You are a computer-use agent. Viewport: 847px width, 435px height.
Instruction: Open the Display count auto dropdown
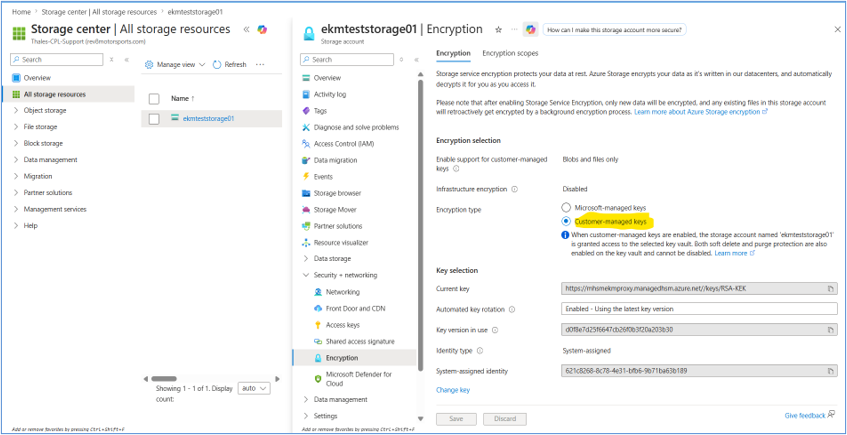pyautogui.click(x=254, y=389)
